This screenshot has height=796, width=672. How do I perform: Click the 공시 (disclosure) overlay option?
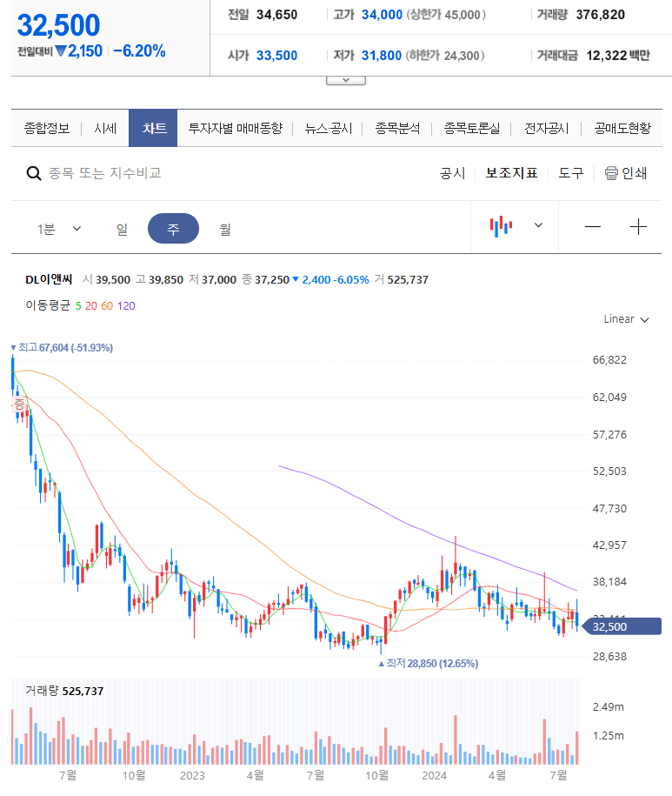point(452,173)
